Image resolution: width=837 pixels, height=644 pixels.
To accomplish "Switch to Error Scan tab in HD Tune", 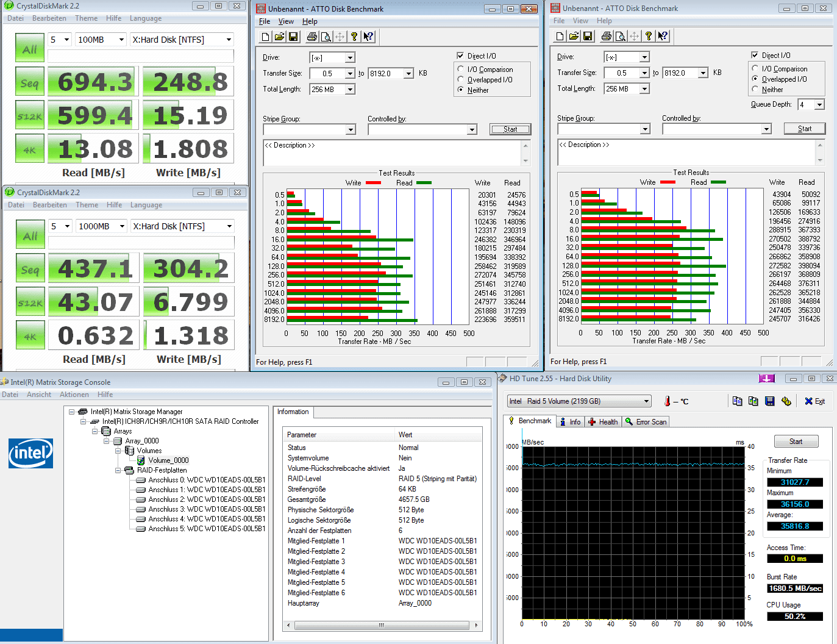I will [x=646, y=422].
